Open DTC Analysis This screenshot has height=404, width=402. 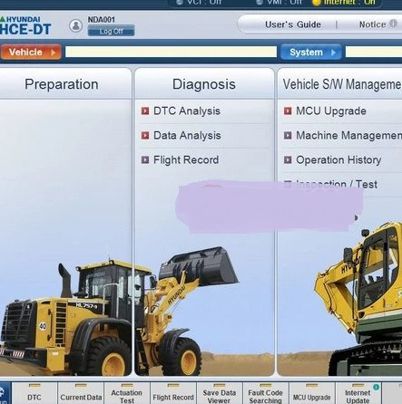point(187,111)
